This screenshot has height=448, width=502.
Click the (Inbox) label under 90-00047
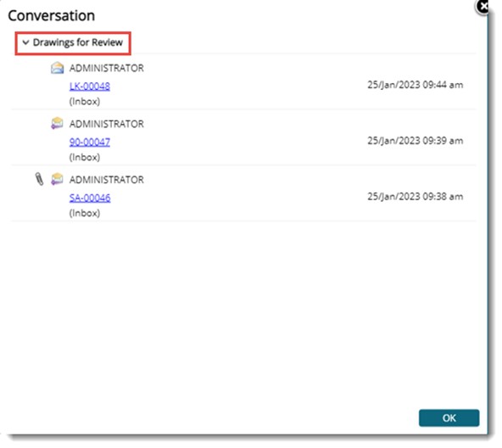(x=85, y=157)
